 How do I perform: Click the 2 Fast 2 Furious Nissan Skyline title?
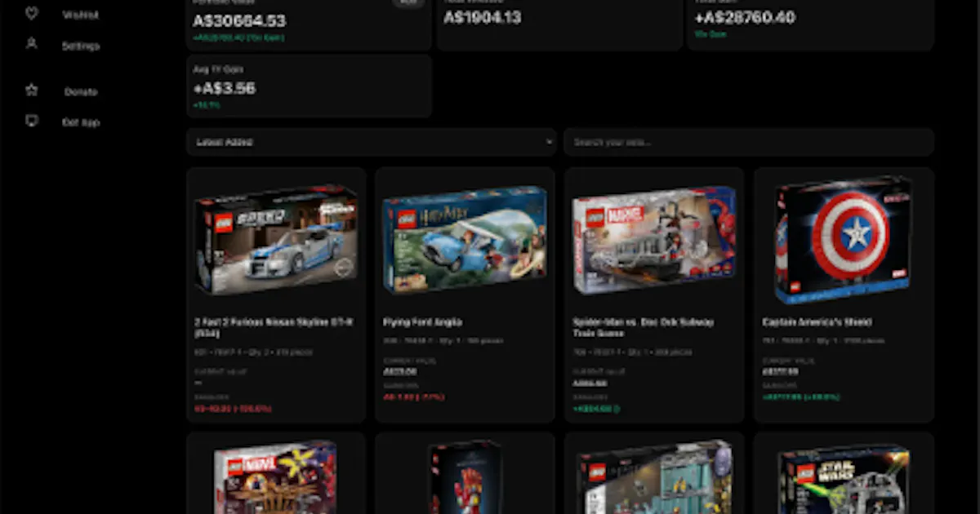274,328
